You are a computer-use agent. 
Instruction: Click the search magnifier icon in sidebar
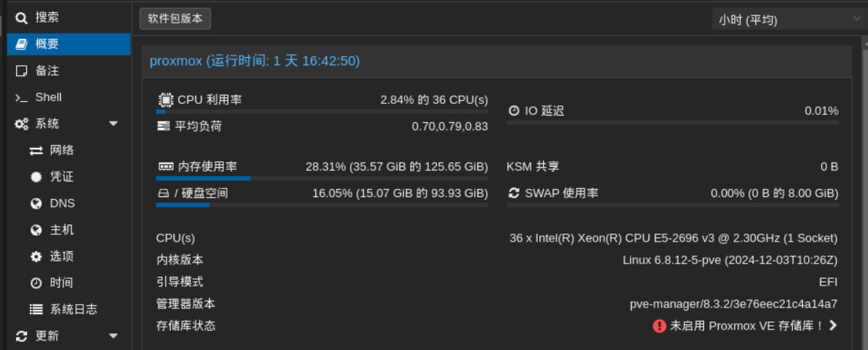pos(21,18)
